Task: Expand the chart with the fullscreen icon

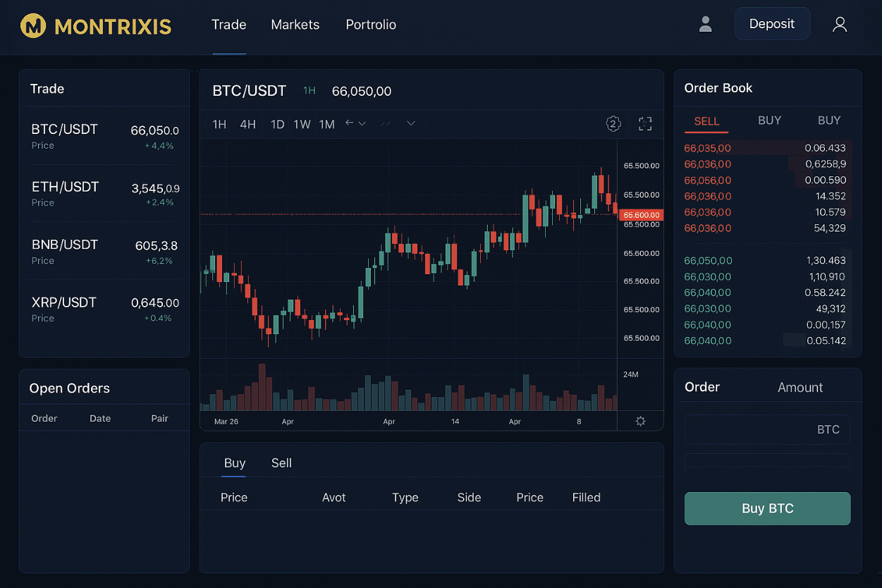Action: (645, 124)
